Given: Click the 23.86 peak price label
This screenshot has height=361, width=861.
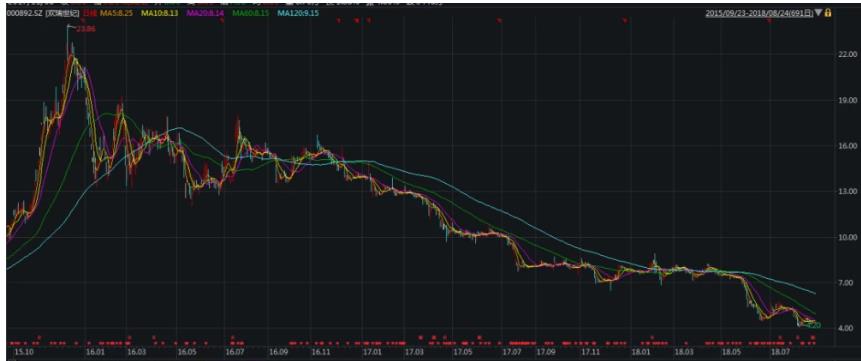Looking at the screenshot, I should pyautogui.click(x=87, y=29).
